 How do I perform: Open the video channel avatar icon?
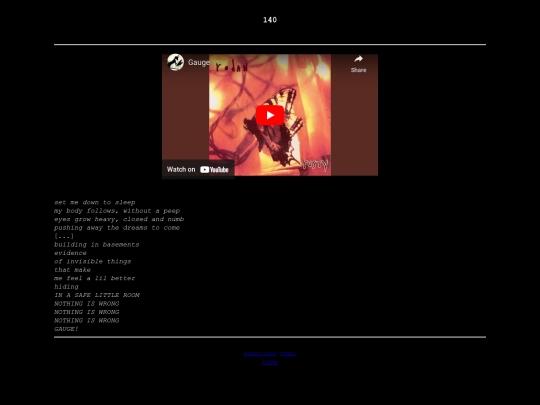tap(176, 62)
